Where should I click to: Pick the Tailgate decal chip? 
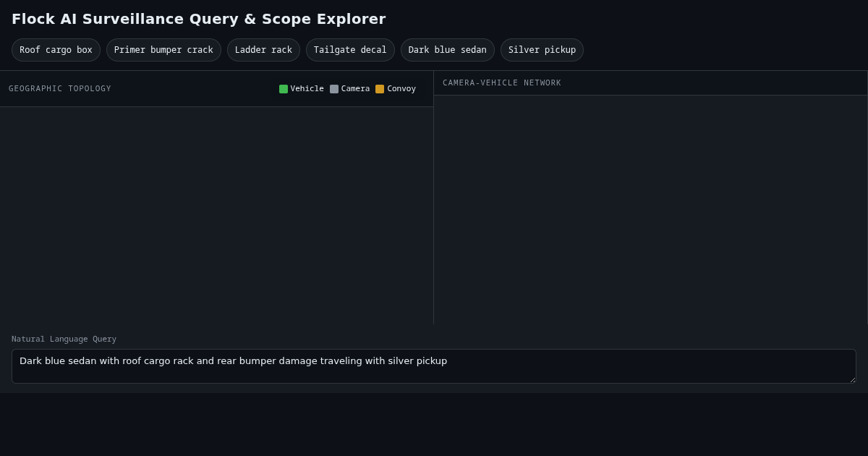[350, 50]
